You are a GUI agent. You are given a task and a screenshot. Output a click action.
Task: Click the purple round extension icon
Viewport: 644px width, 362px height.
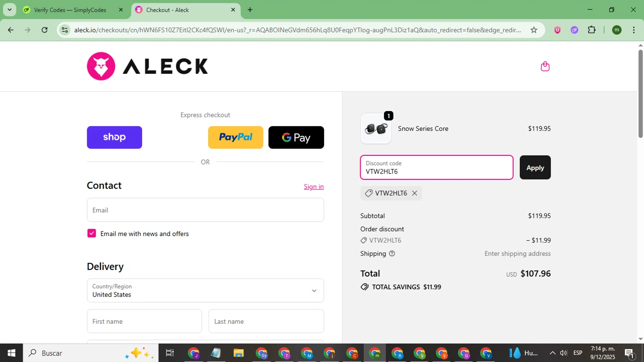tap(574, 30)
